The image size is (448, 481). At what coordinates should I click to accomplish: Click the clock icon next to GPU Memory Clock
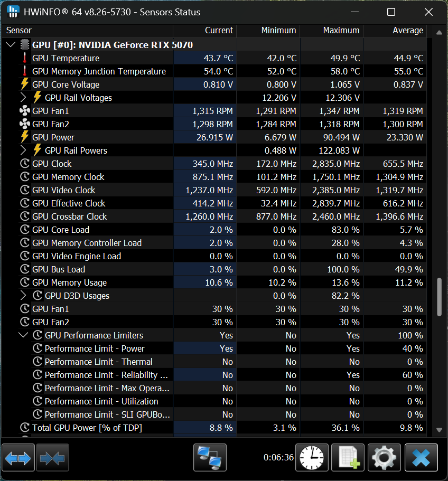point(24,177)
